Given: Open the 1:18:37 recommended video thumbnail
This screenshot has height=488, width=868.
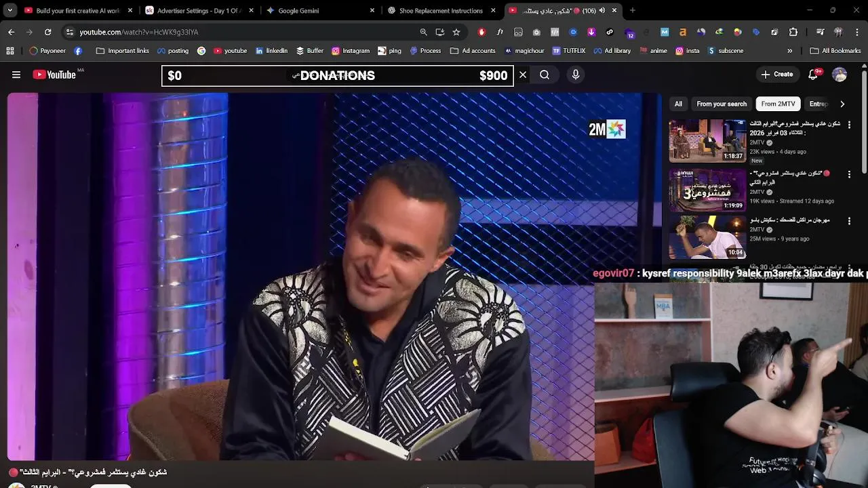Looking at the screenshot, I should [707, 141].
